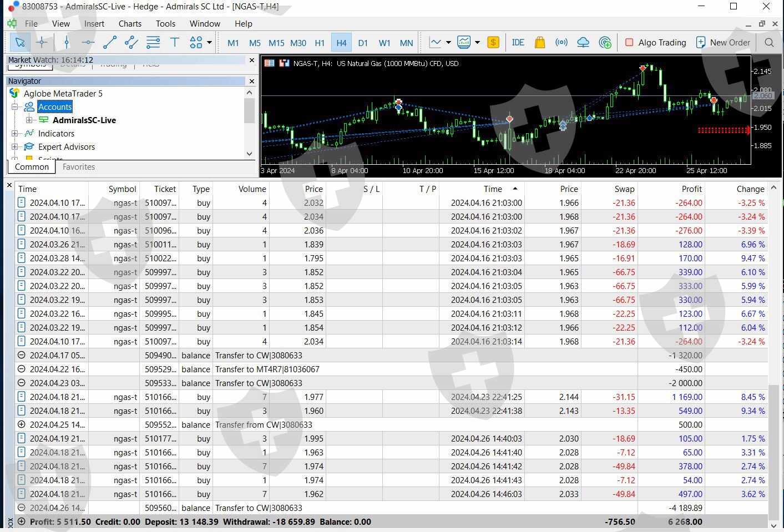Open the search magnifier icon
The width and height of the screenshot is (784, 532).
pyautogui.click(x=769, y=43)
